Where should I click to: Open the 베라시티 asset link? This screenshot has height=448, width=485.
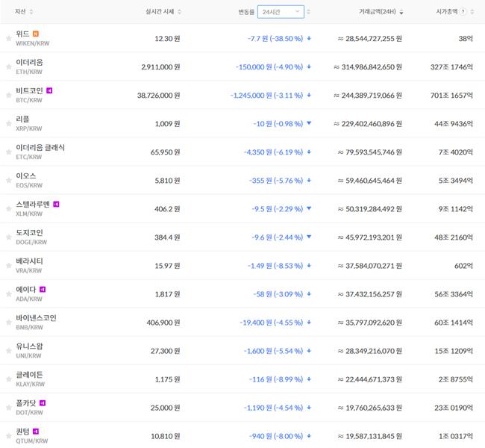[x=29, y=261]
